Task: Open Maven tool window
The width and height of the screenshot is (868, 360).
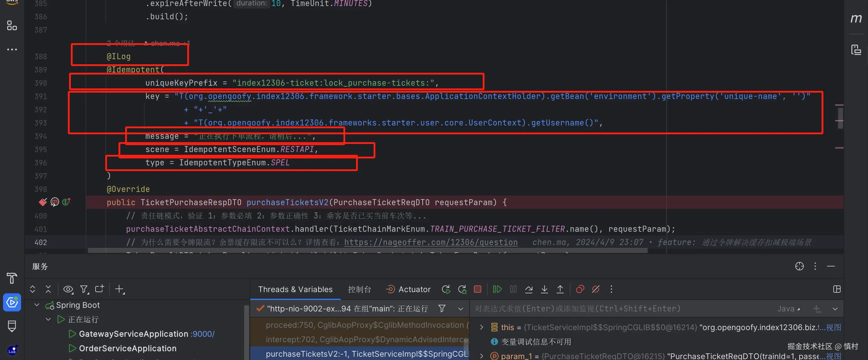Action: tap(856, 18)
